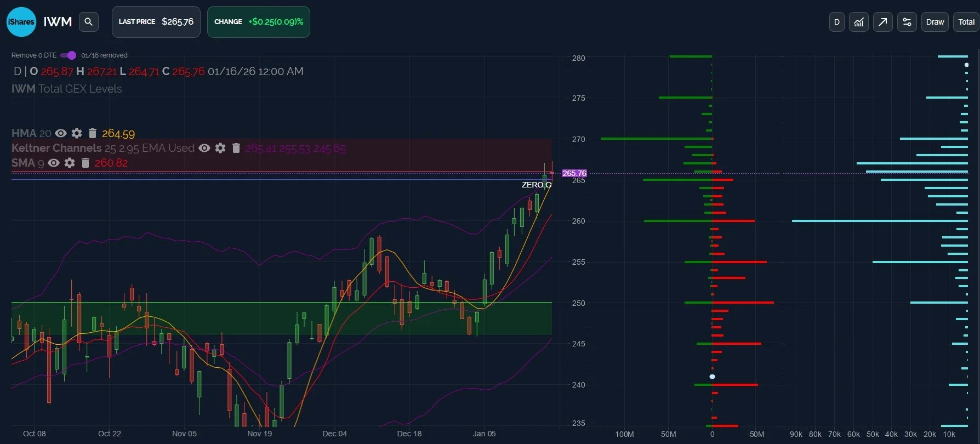
Task: Open HMA 20 indicator settings
Action: click(x=77, y=133)
